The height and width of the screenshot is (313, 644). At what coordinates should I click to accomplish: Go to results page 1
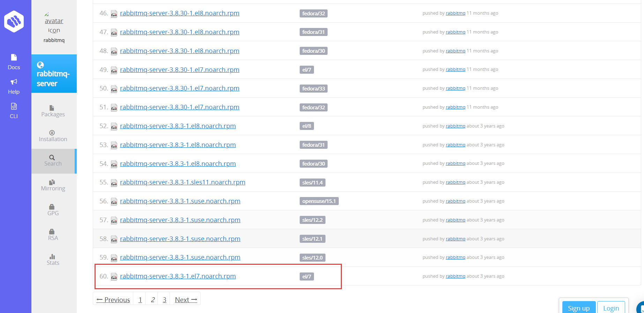[x=140, y=300]
